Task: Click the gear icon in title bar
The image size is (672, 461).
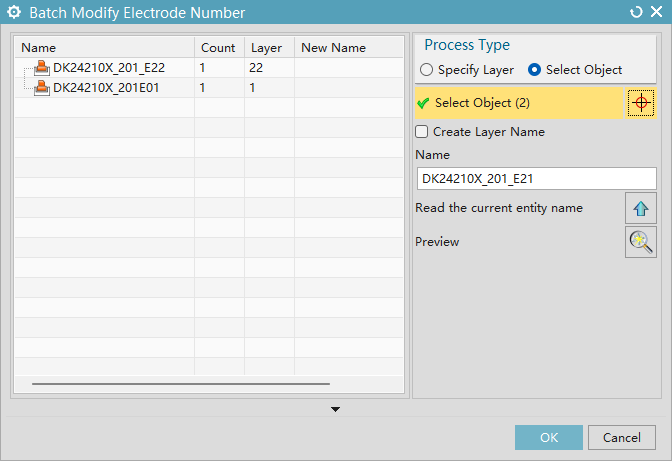Action: coord(13,13)
